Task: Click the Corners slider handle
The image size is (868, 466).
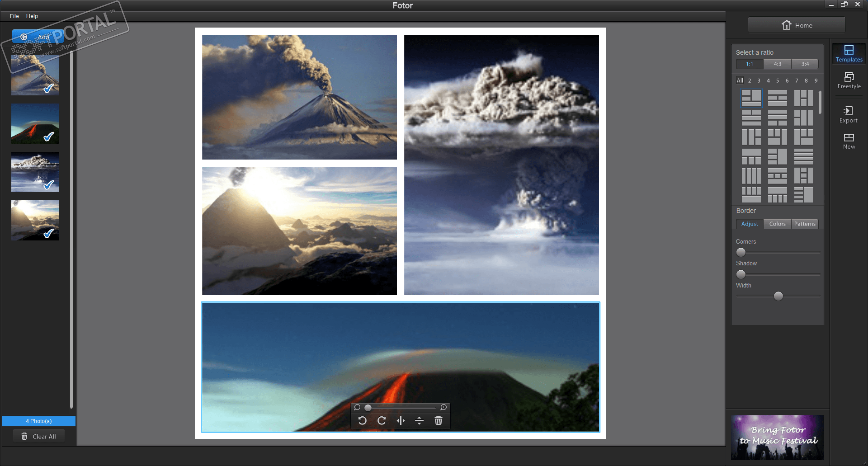Action: coord(741,252)
